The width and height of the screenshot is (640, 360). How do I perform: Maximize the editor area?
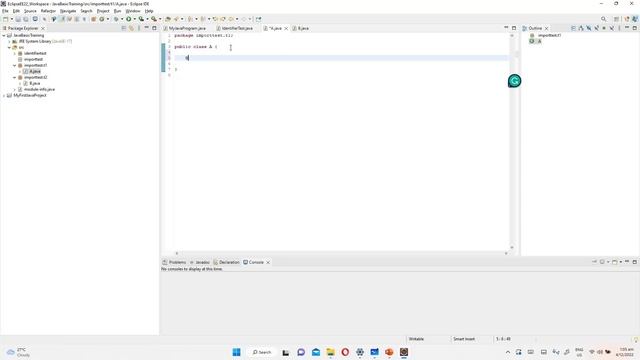(514, 28)
